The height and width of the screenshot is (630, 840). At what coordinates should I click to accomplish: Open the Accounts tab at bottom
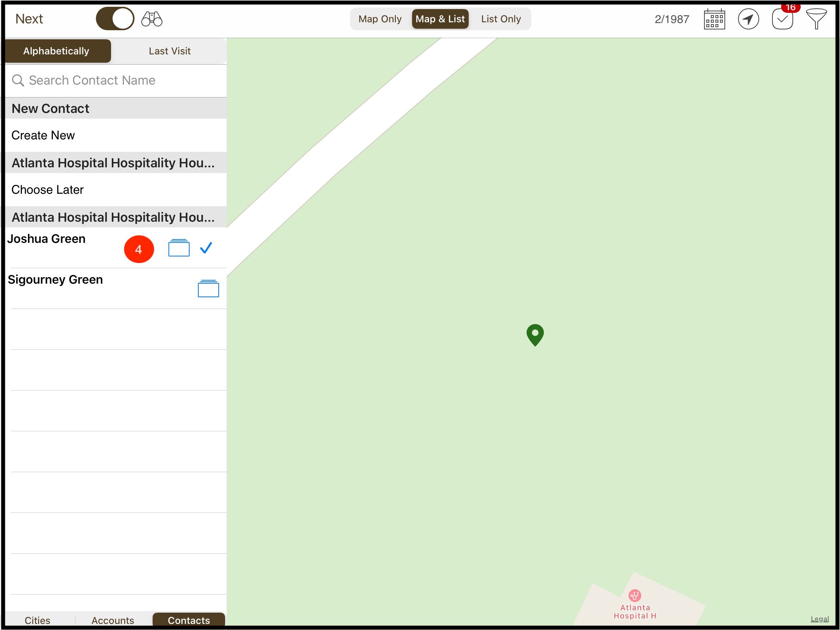[113, 620]
